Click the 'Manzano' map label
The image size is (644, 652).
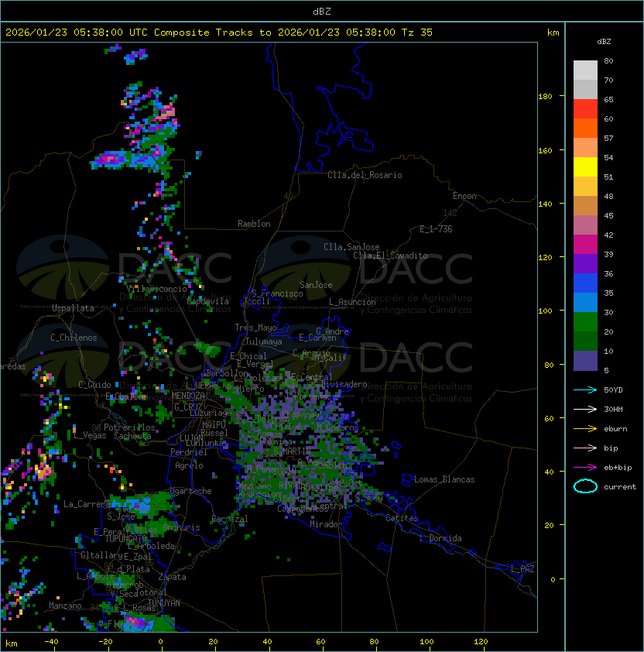[x=65, y=606]
